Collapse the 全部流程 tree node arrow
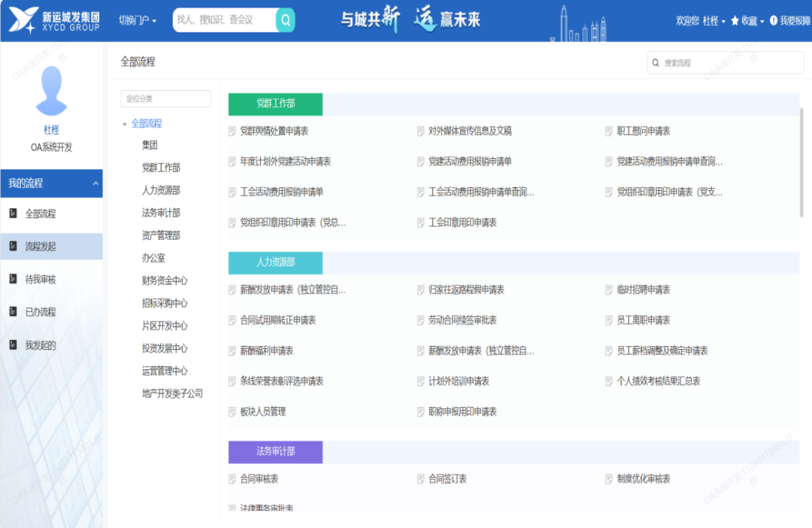The width and height of the screenshot is (812, 528). coord(124,124)
